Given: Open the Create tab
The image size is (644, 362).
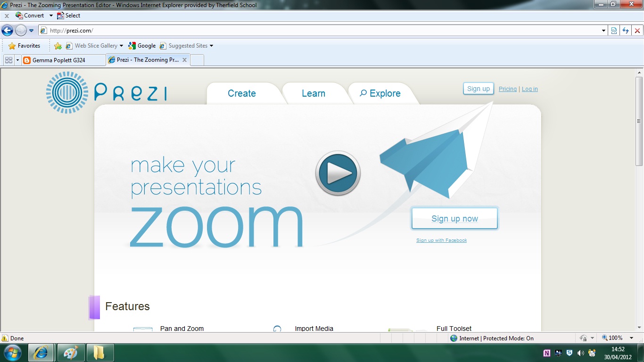Looking at the screenshot, I should coord(242,93).
